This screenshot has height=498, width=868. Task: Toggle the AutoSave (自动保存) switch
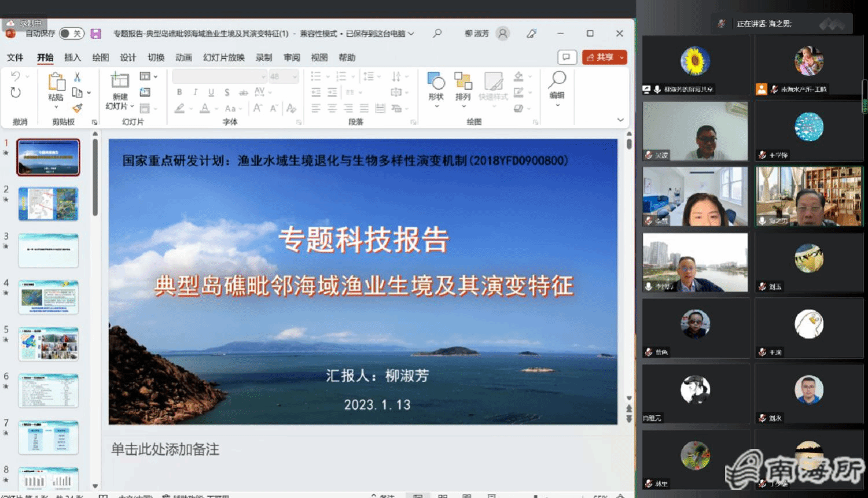tap(71, 34)
